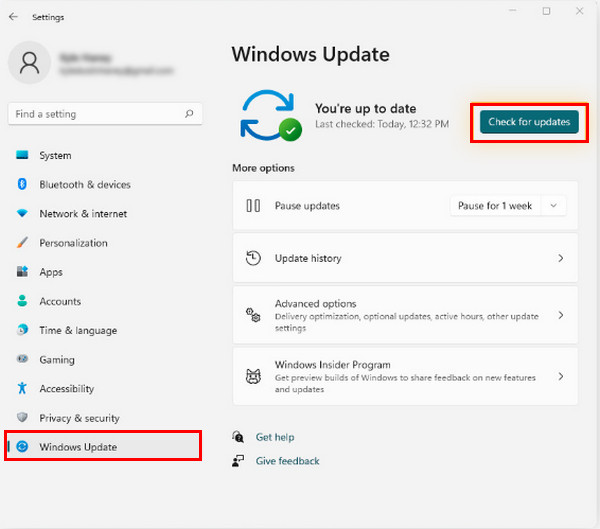Expand Update history chevron
Viewport: 600px width, 529px height.
[x=561, y=258]
